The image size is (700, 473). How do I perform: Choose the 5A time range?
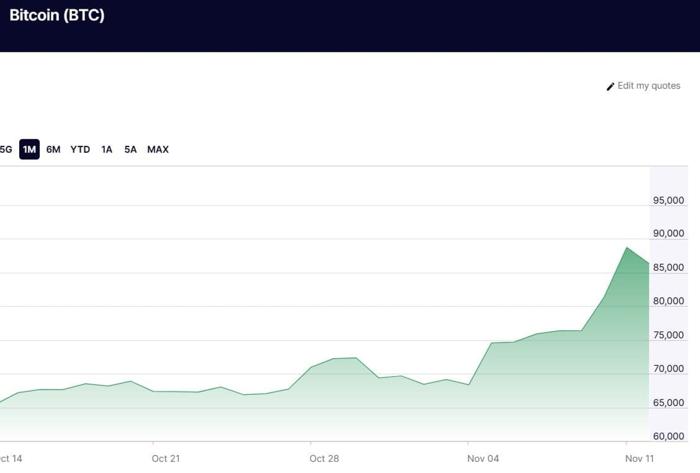pyautogui.click(x=130, y=149)
